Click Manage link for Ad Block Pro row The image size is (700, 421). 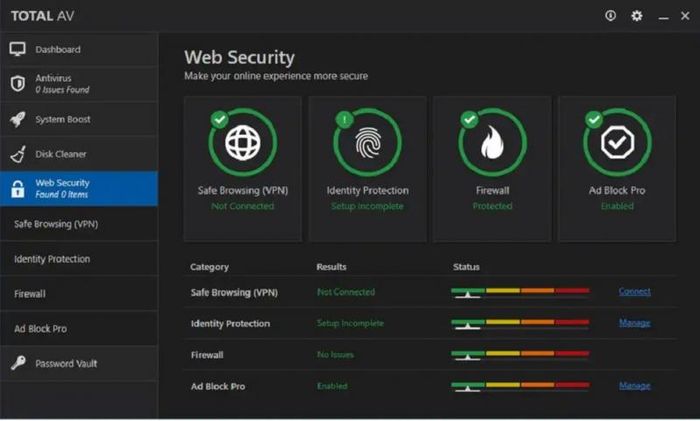click(x=634, y=386)
